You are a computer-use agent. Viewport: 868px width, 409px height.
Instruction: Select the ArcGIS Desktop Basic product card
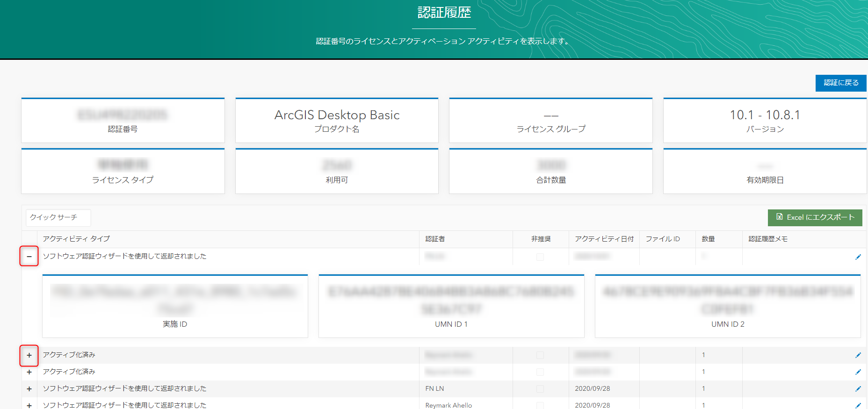[x=337, y=120]
